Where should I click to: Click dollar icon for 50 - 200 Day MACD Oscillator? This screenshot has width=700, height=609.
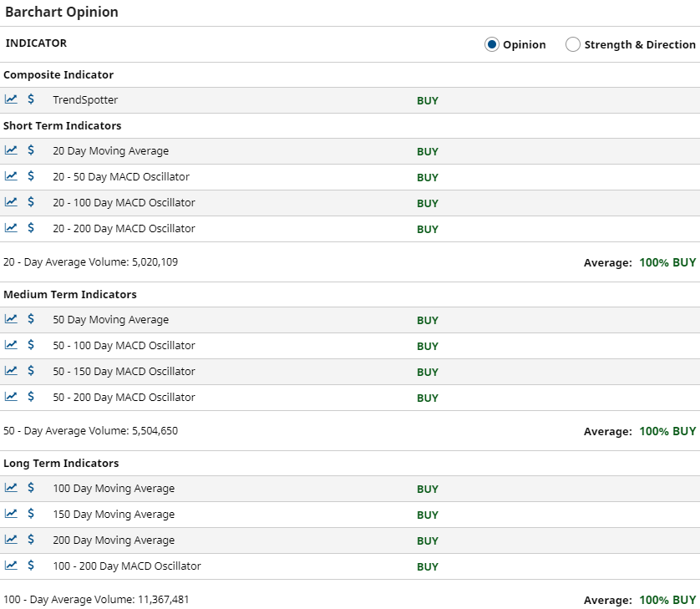point(31,397)
